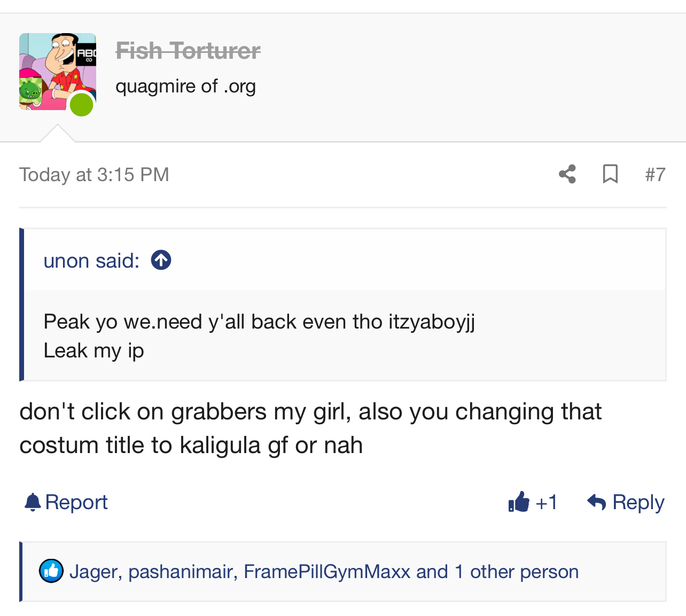Click the reply arrow icon
The width and height of the screenshot is (686, 616).
click(596, 502)
